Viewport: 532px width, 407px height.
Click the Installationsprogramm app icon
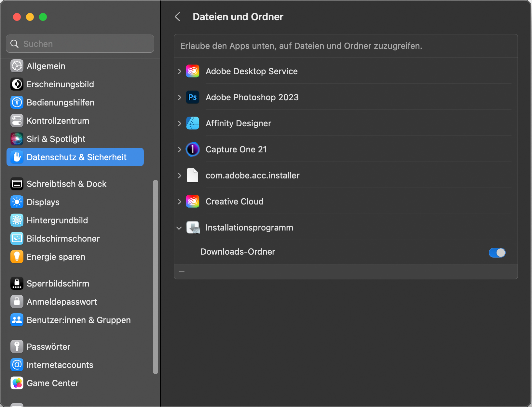point(193,228)
